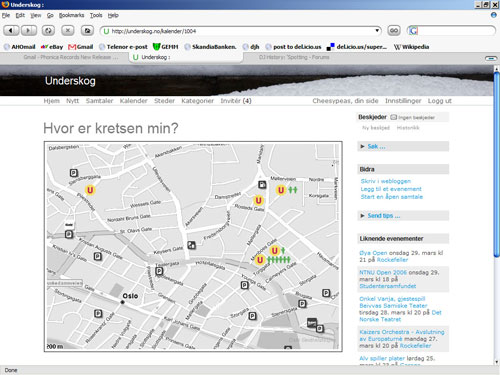Screen dimensions: 500x375
Task: Click the Google search engine icon
Action: [413, 31]
